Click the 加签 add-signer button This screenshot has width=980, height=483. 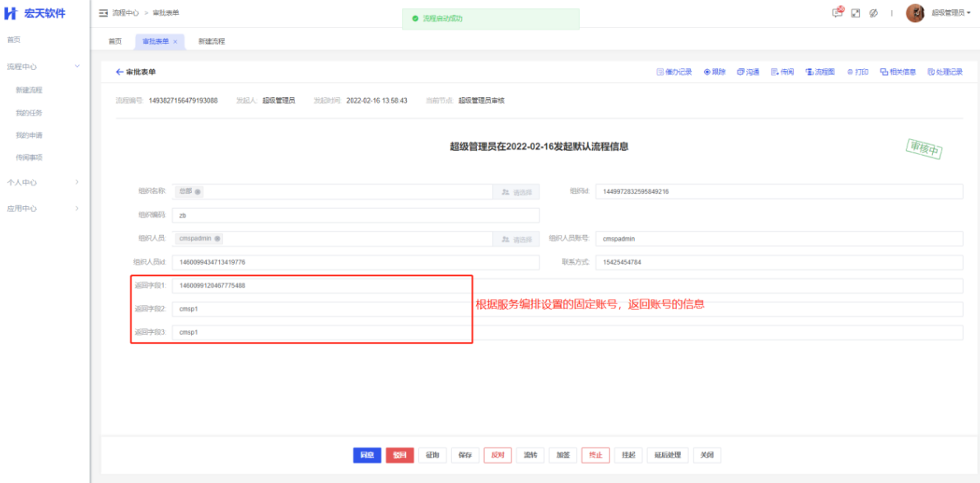tap(562, 456)
